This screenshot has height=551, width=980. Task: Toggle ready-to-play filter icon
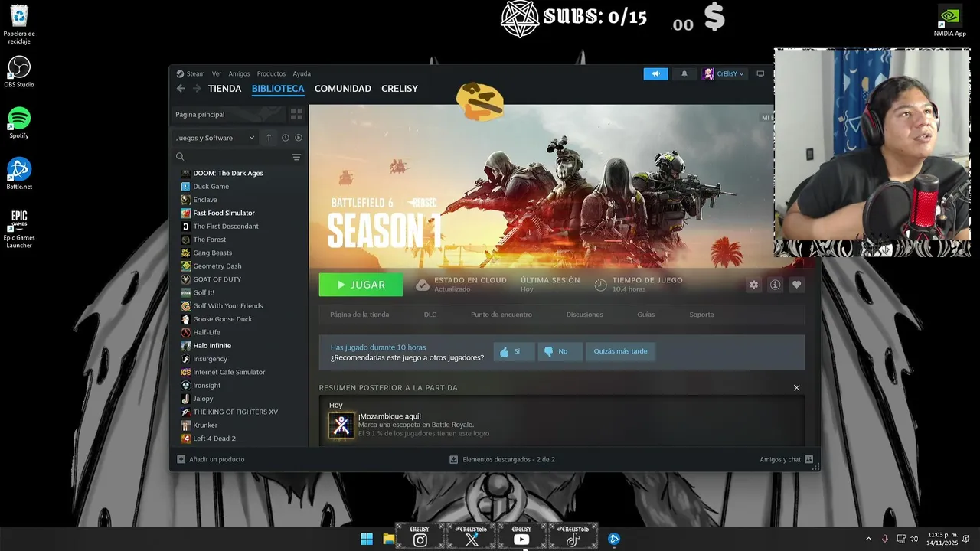pyautogui.click(x=299, y=138)
